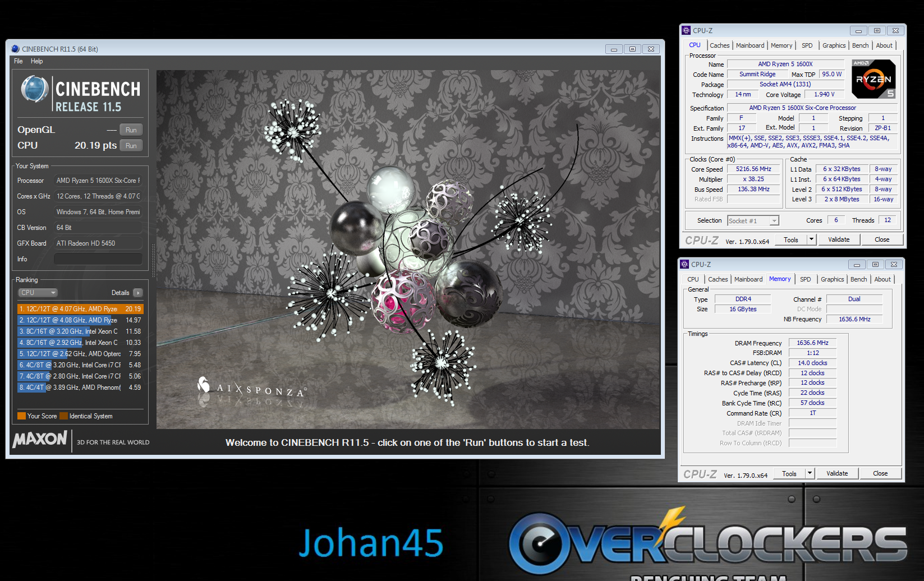Switch to Graphics tab in upper CPU-Z window
Screen dimensions: 924x581
[x=834, y=45]
